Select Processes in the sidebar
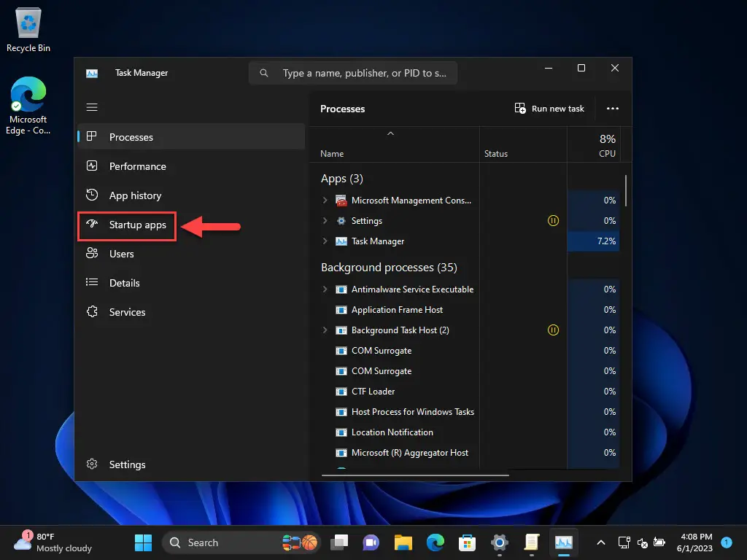747x560 pixels. pos(190,136)
